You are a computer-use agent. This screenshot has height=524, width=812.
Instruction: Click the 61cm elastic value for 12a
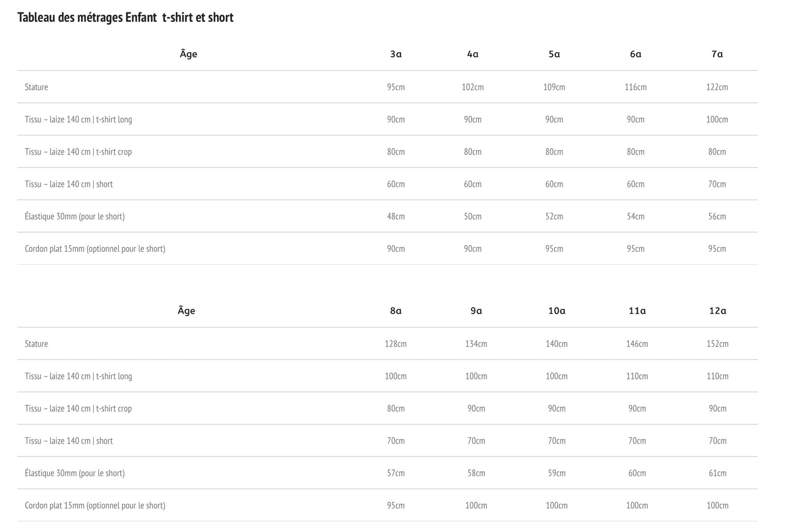coord(718,473)
